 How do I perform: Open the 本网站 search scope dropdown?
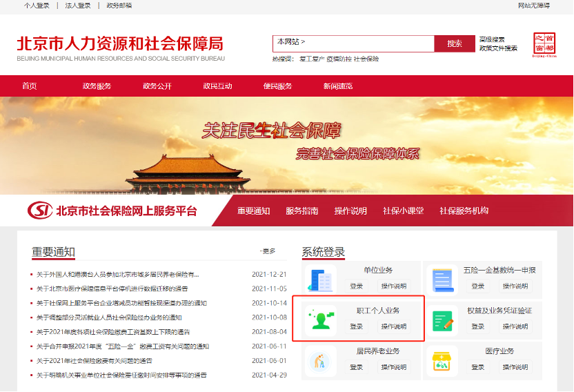[291, 41]
